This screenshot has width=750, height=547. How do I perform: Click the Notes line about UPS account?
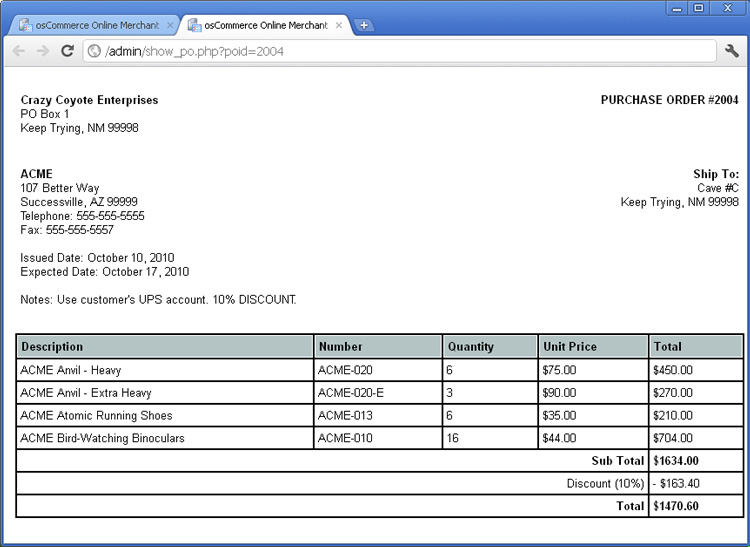(x=158, y=300)
